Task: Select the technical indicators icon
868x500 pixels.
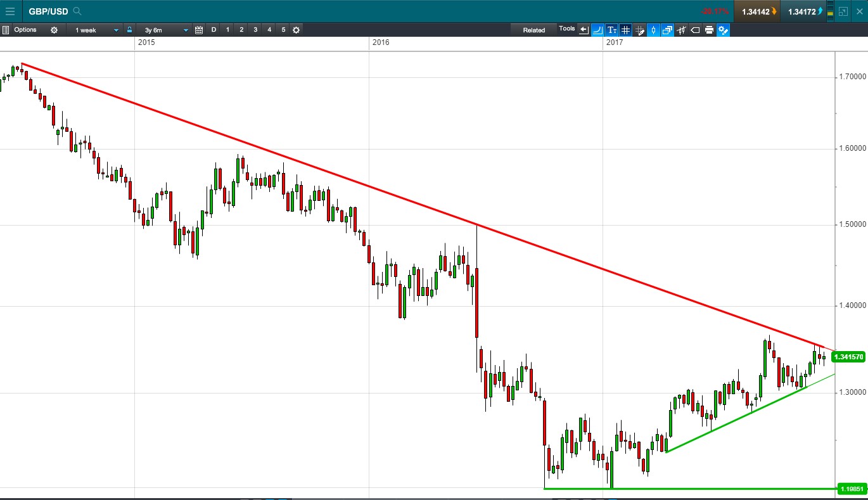Action: click(x=681, y=30)
